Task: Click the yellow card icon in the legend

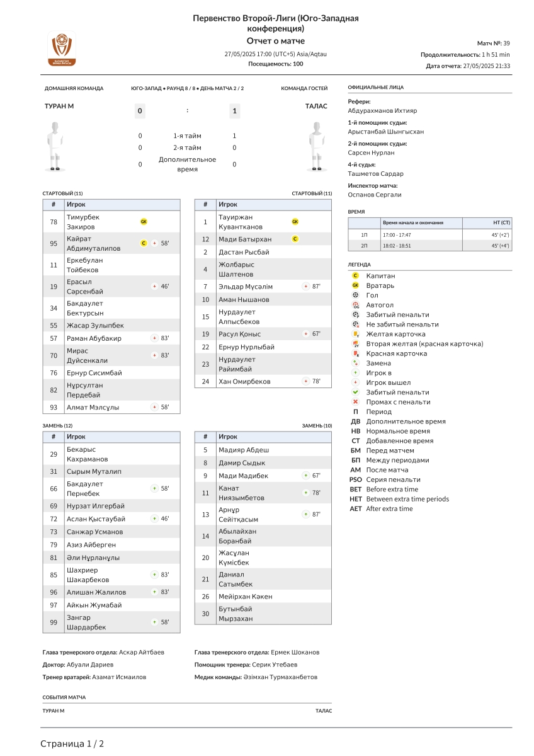Action: (x=356, y=335)
